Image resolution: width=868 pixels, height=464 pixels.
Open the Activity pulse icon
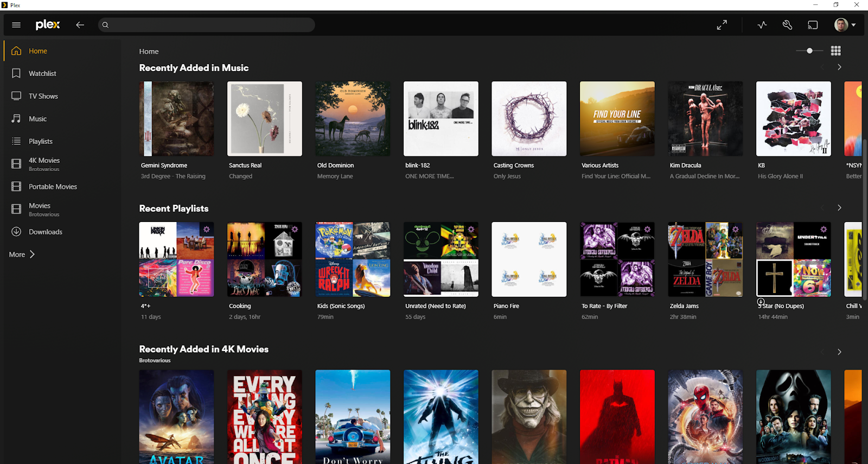[x=762, y=25]
